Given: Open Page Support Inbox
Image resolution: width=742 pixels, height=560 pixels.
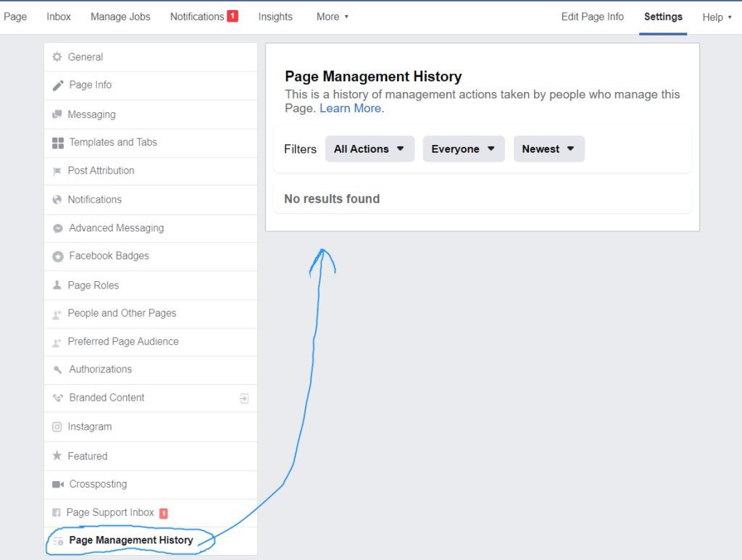Looking at the screenshot, I should [151, 513].
